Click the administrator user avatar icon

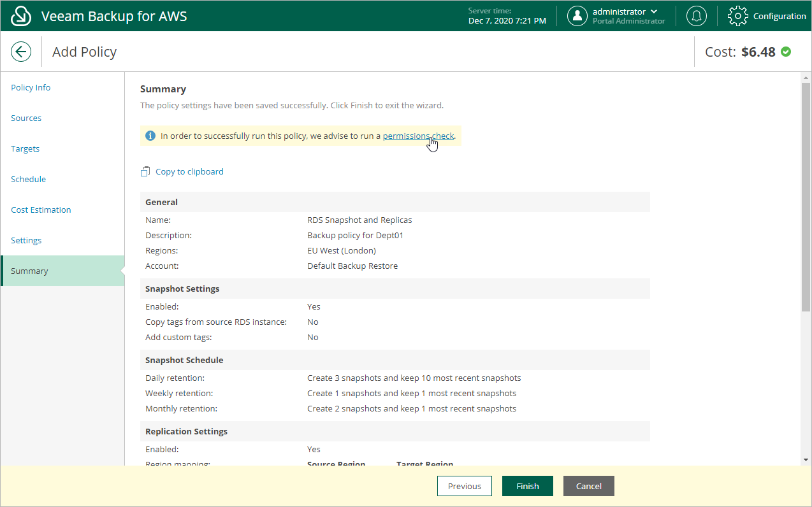click(x=577, y=16)
